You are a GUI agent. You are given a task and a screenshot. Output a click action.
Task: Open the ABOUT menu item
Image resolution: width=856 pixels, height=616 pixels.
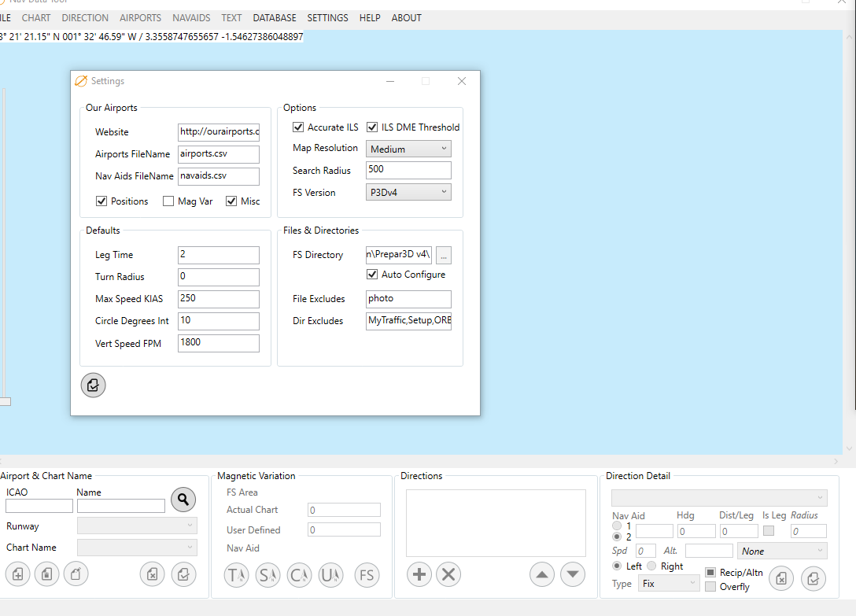(406, 17)
